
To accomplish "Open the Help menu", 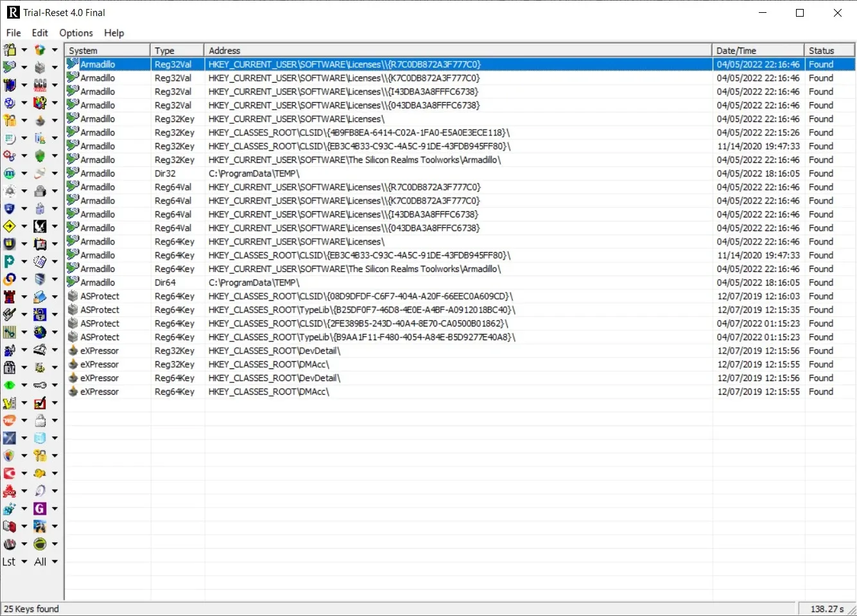I will [114, 33].
